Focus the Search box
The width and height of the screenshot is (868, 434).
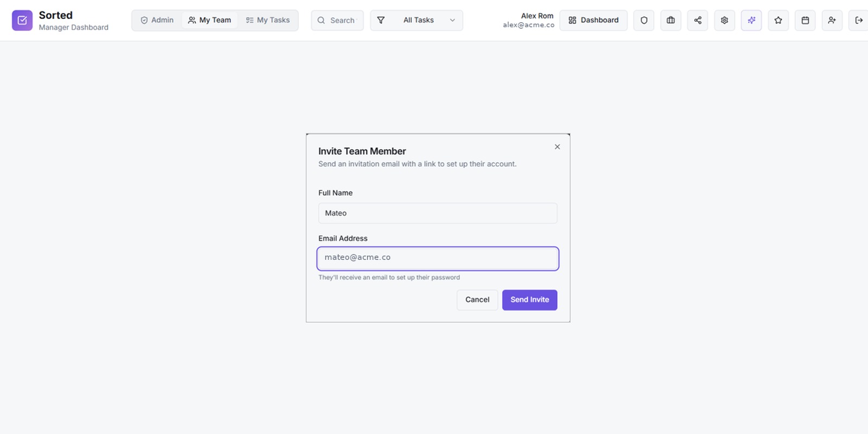pyautogui.click(x=337, y=20)
